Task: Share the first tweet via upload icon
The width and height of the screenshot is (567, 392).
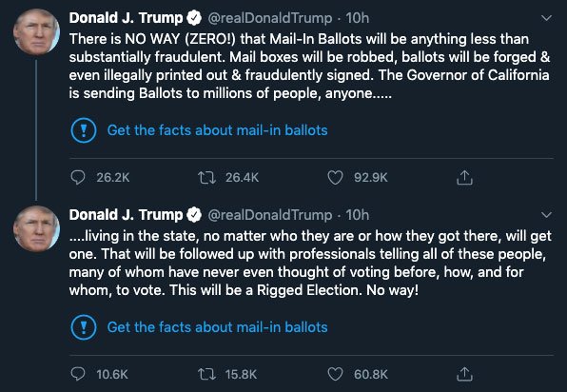Action: (x=464, y=178)
